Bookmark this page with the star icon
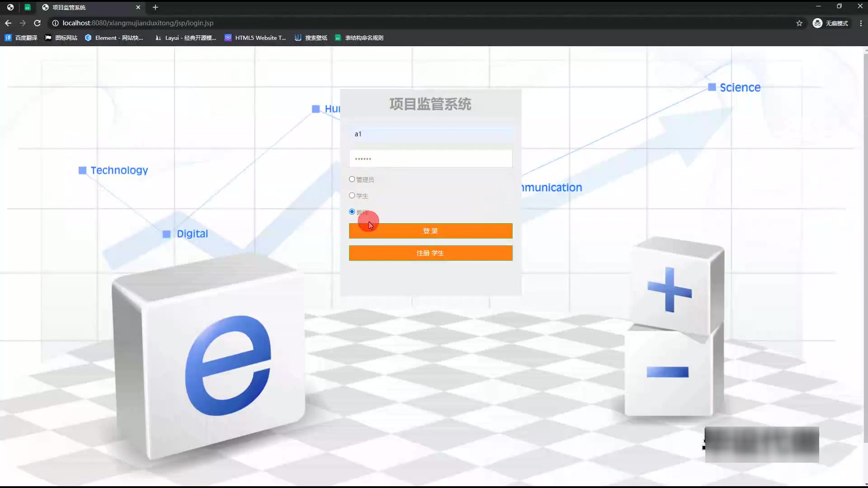 click(x=799, y=23)
